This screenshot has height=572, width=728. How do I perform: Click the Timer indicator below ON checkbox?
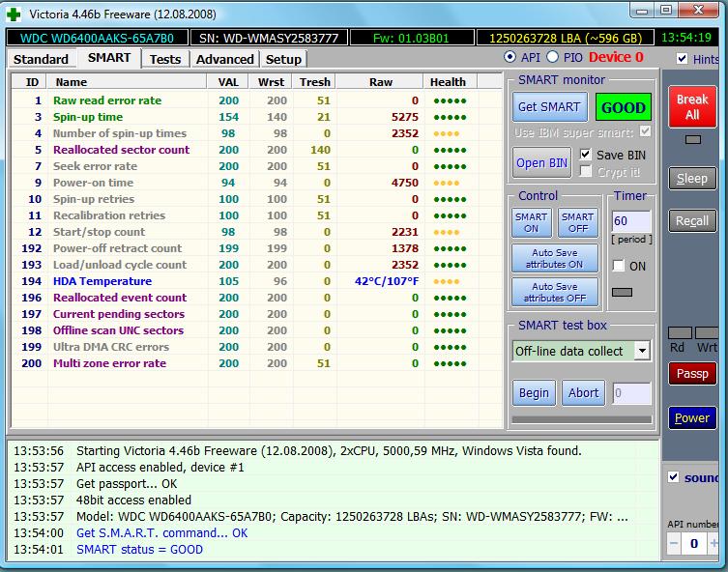[x=623, y=292]
